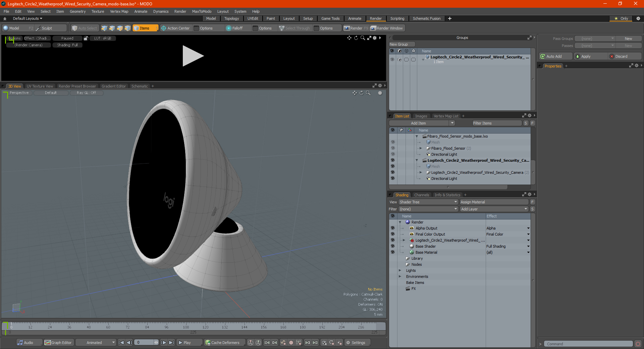
Task: Click the Discard button
Action: coord(625,56)
